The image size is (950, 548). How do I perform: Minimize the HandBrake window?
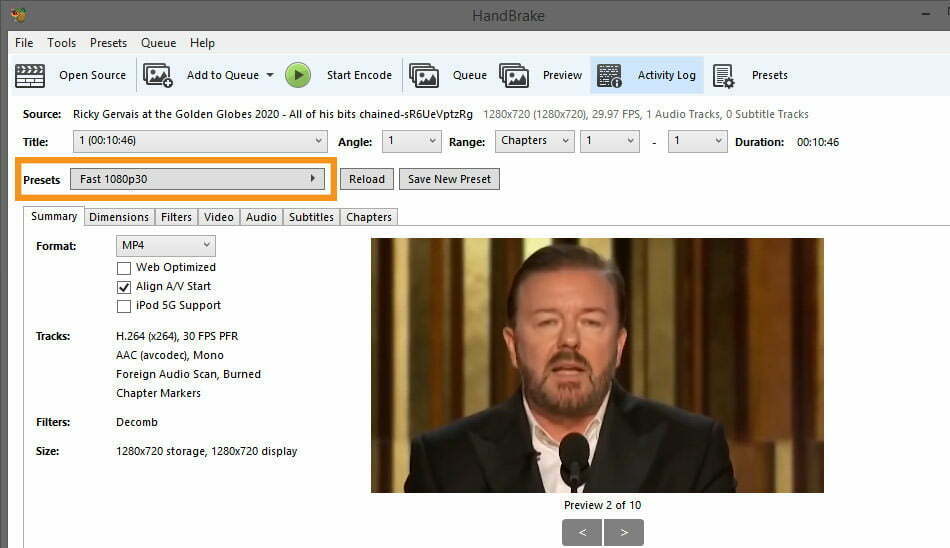click(x=926, y=14)
